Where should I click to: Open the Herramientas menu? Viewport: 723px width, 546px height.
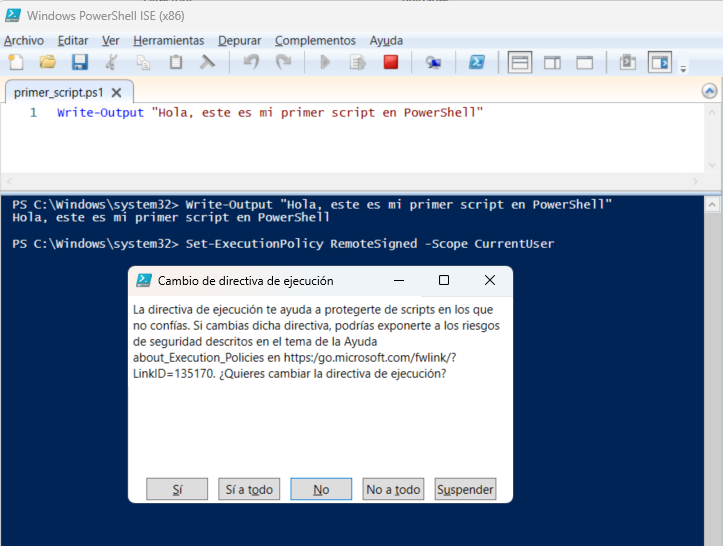pos(168,41)
